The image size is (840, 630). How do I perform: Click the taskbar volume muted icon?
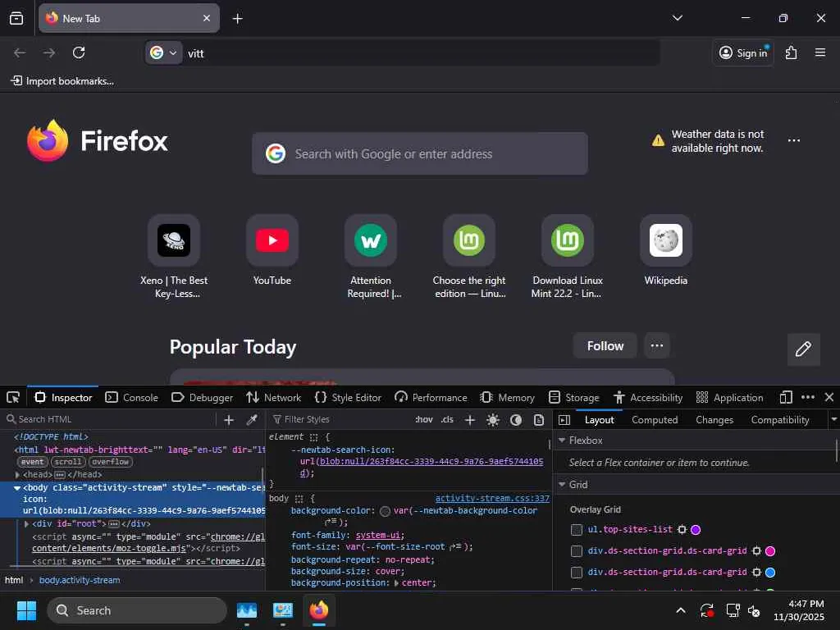point(755,610)
